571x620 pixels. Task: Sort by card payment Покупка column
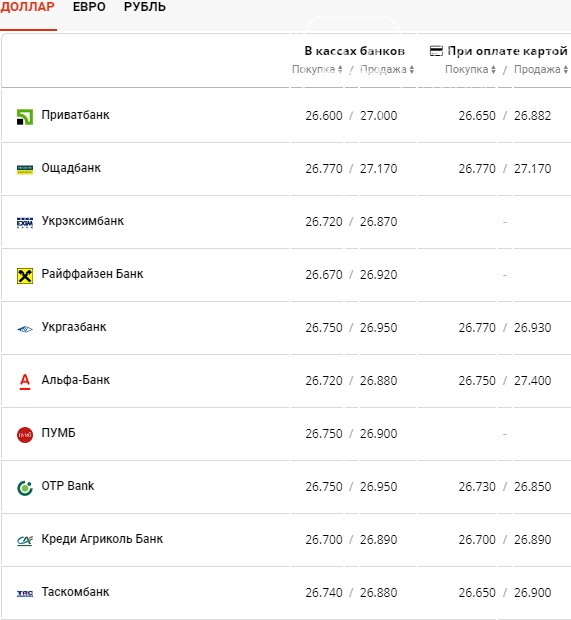[x=470, y=70]
